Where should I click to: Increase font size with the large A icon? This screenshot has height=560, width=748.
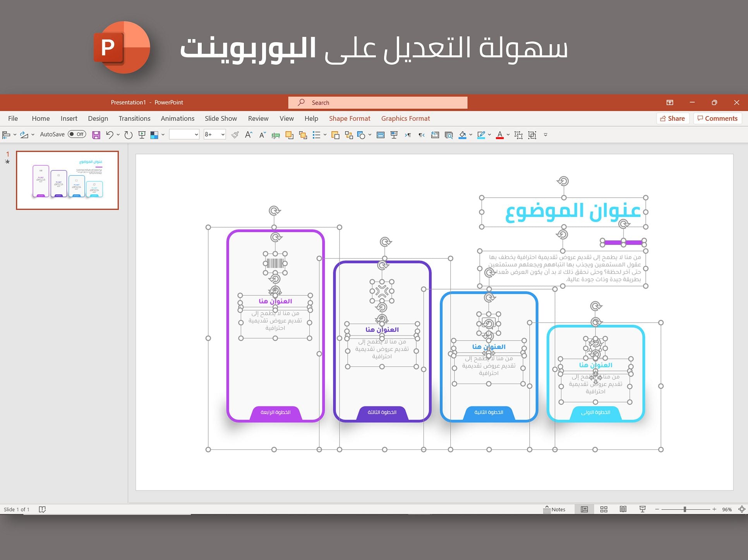point(249,135)
